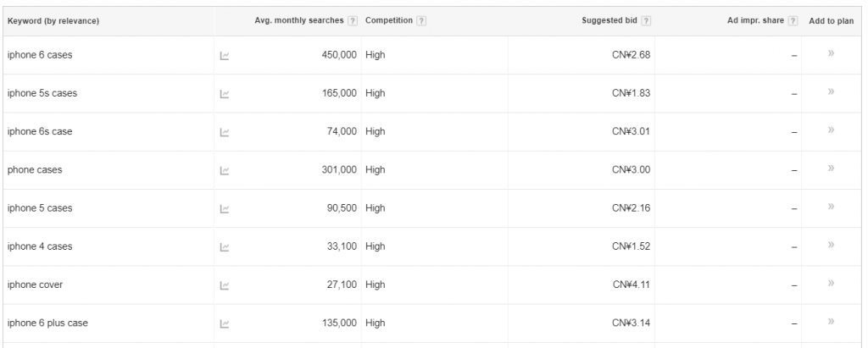Click help icon beside Suggested bid header
This screenshot has height=348, width=868.
[x=646, y=20]
